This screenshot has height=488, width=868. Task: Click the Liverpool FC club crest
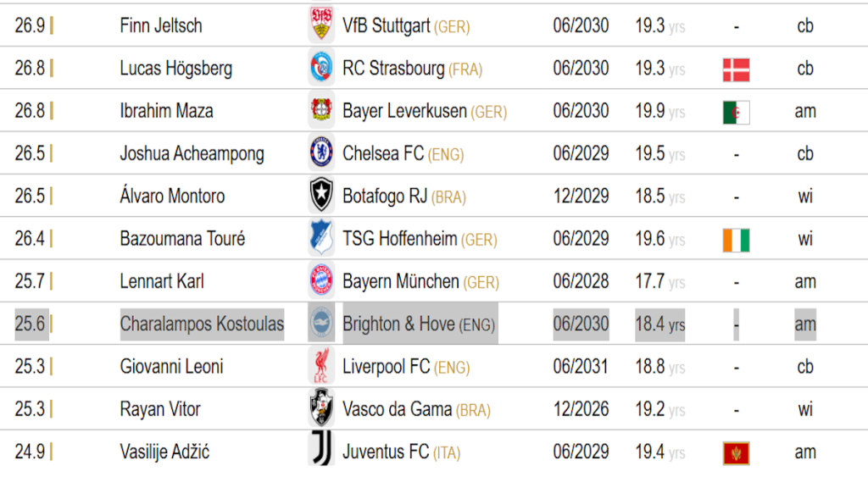click(321, 367)
